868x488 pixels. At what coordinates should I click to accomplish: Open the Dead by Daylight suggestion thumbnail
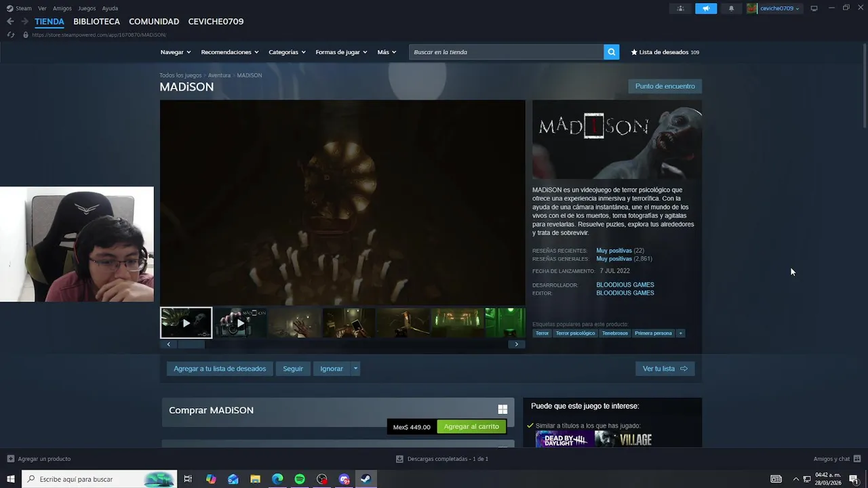(565, 439)
